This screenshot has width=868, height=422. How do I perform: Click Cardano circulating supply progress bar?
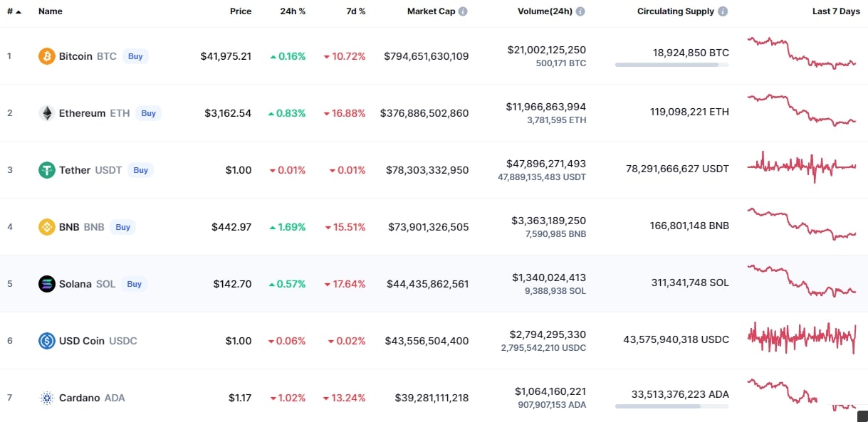pyautogui.click(x=672, y=406)
